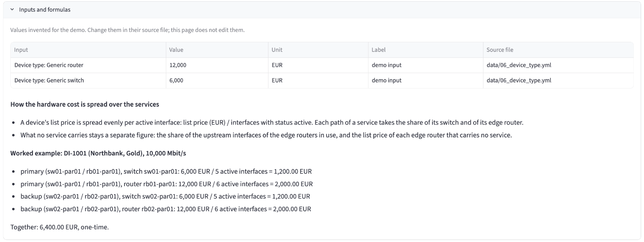The image size is (644, 242).
Task: Click the Inputs and formulas chevron icon
Action: pyautogui.click(x=12, y=9)
